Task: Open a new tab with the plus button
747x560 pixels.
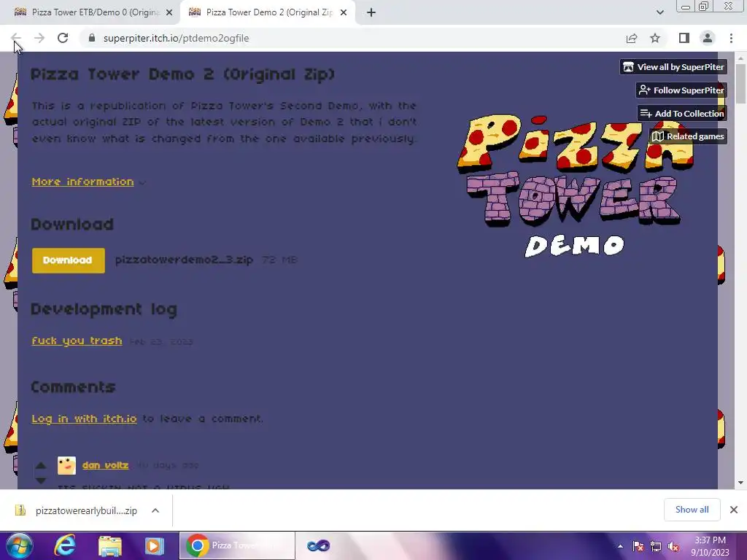Action: click(x=371, y=12)
